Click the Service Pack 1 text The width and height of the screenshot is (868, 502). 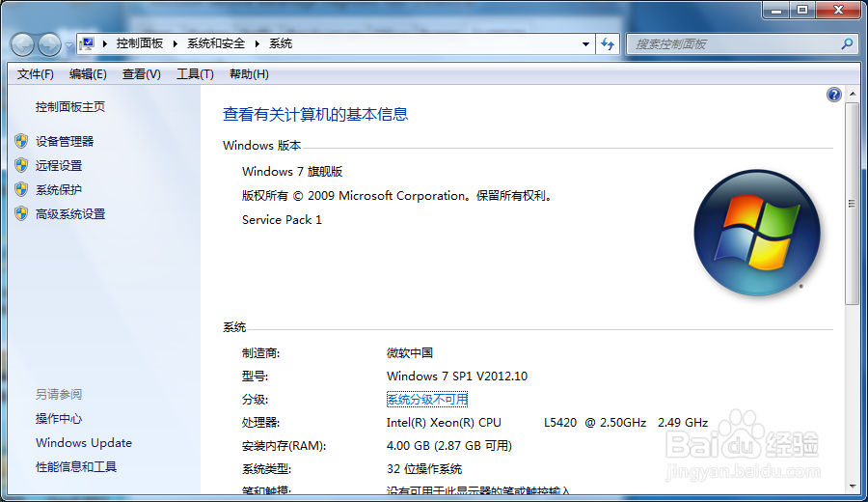click(x=282, y=220)
